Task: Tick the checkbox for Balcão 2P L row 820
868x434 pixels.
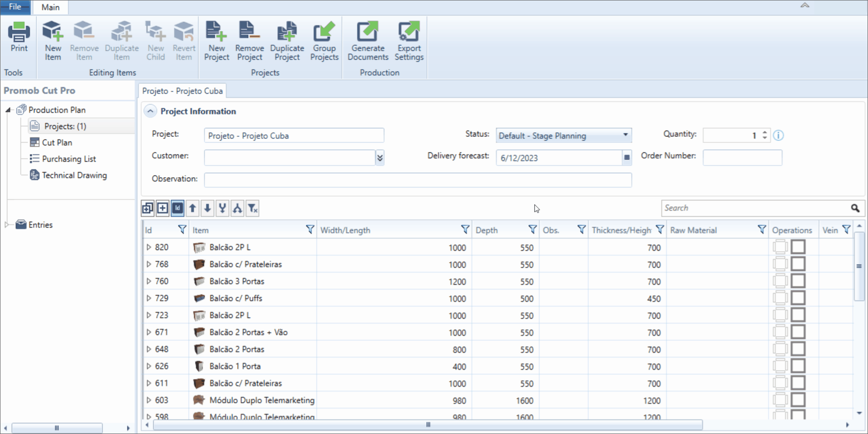Action: pyautogui.click(x=798, y=247)
